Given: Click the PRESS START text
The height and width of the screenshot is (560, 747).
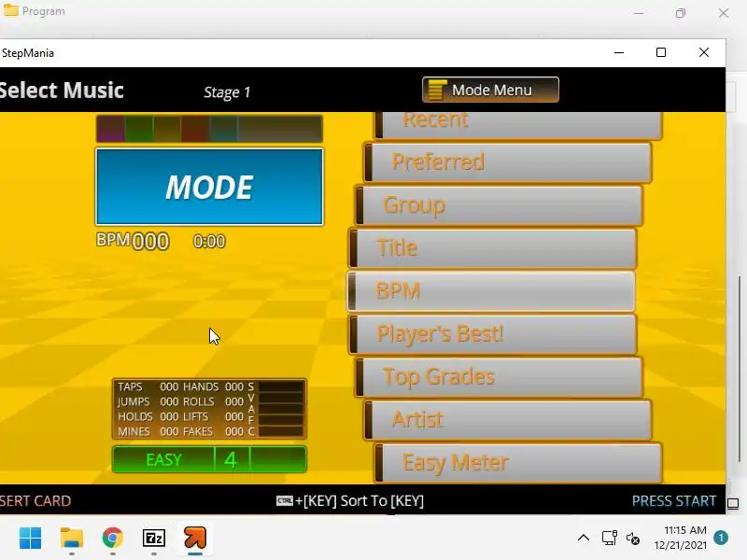Looking at the screenshot, I should pyautogui.click(x=673, y=500).
